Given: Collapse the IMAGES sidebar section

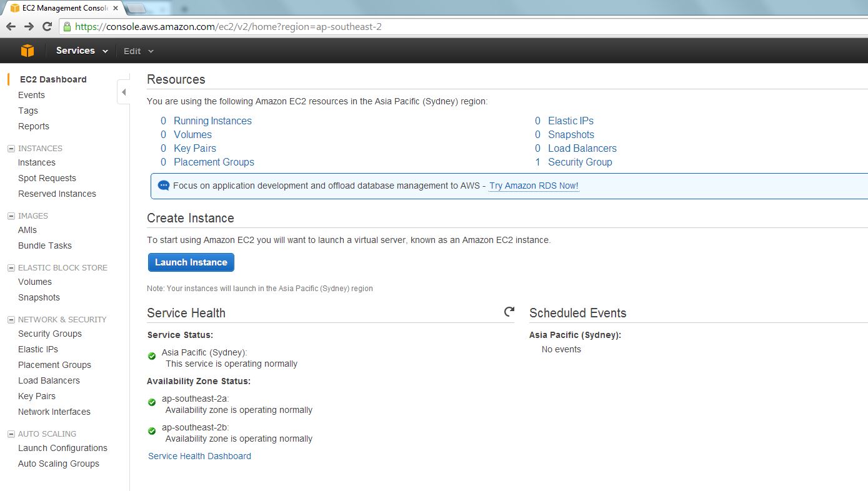Looking at the screenshot, I should tap(11, 216).
